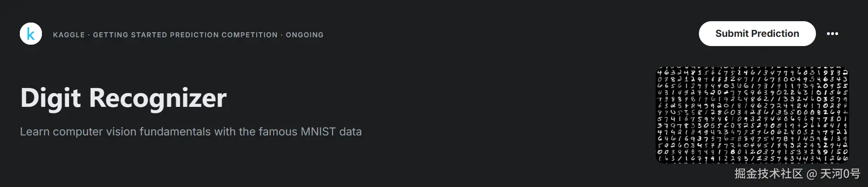
Task: Click the '@ 天河0号' author watermark
Action: pyautogui.click(x=834, y=174)
